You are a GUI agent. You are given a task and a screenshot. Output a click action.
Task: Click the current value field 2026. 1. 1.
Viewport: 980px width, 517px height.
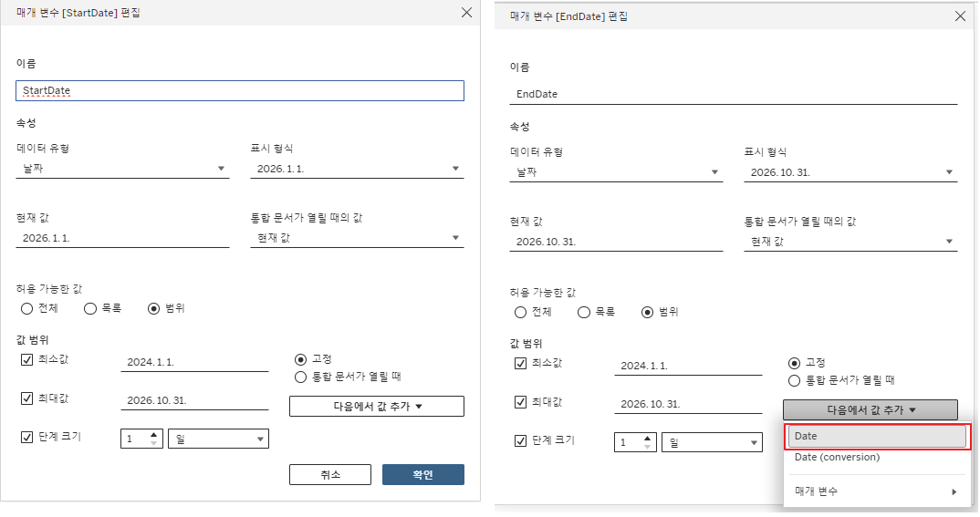[122, 238]
